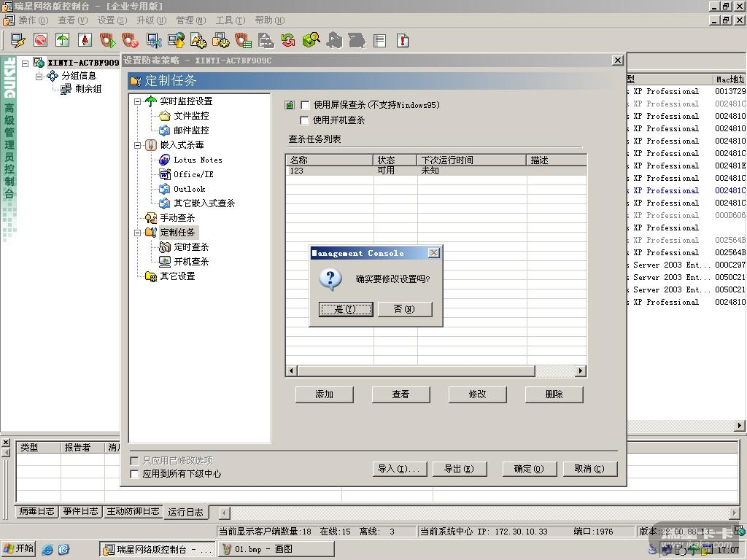Click the Lotus Notes icon in tree
This screenshot has width=747, height=560.
click(x=164, y=160)
